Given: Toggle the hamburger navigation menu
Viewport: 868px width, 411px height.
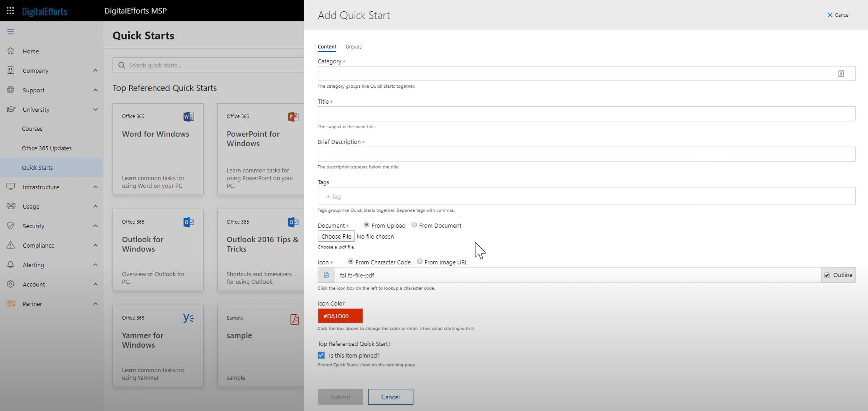Looking at the screenshot, I should (x=10, y=31).
